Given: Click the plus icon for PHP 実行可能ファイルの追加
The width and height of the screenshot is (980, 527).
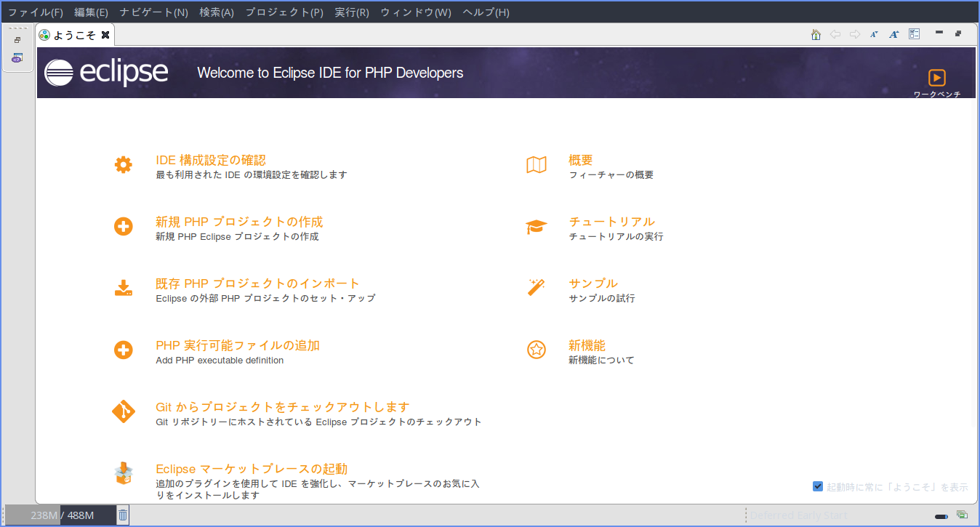Looking at the screenshot, I should point(124,350).
